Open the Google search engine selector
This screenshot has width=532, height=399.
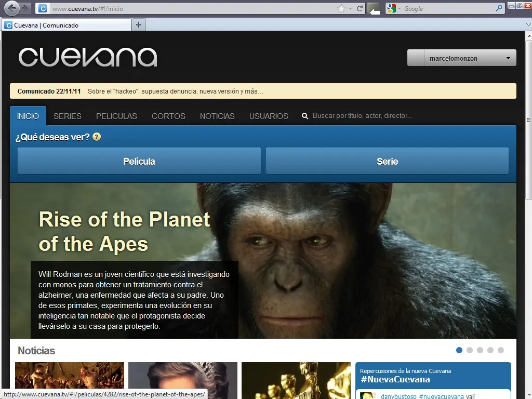pyautogui.click(x=394, y=8)
